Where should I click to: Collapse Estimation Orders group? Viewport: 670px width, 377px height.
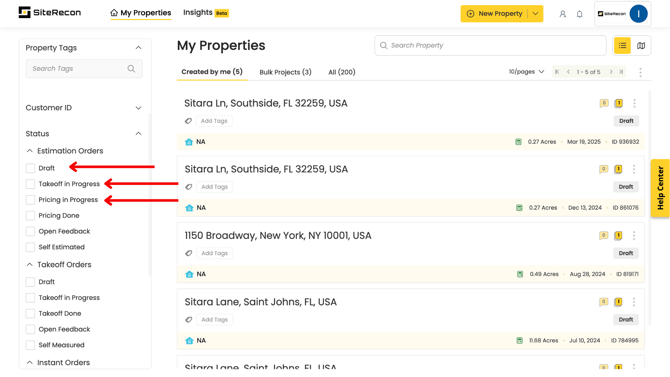tap(29, 150)
